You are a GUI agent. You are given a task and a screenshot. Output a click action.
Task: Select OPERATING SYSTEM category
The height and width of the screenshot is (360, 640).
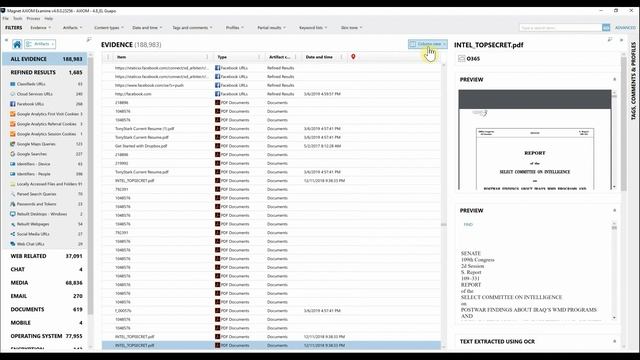click(45, 336)
